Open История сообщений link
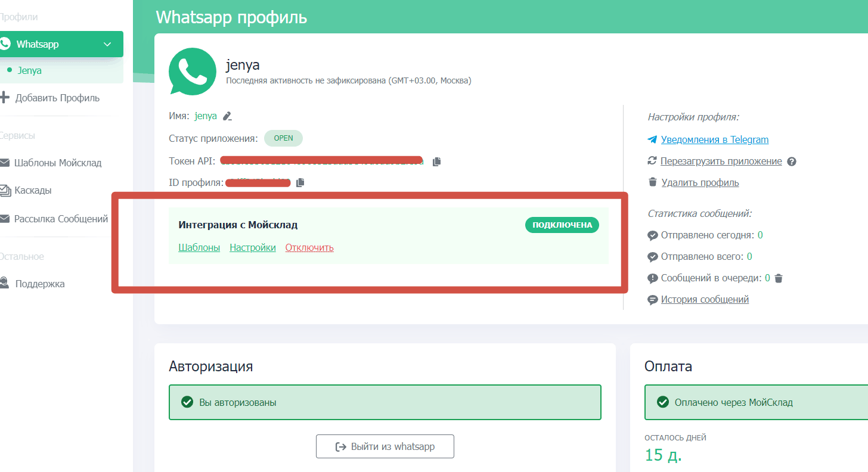This screenshot has width=868, height=472. [x=705, y=300]
